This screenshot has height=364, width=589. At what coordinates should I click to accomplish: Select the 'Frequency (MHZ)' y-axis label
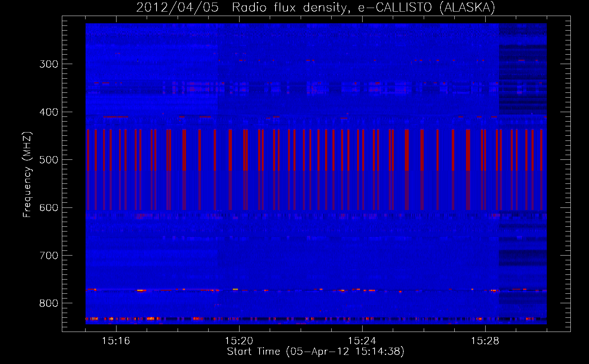(27, 175)
